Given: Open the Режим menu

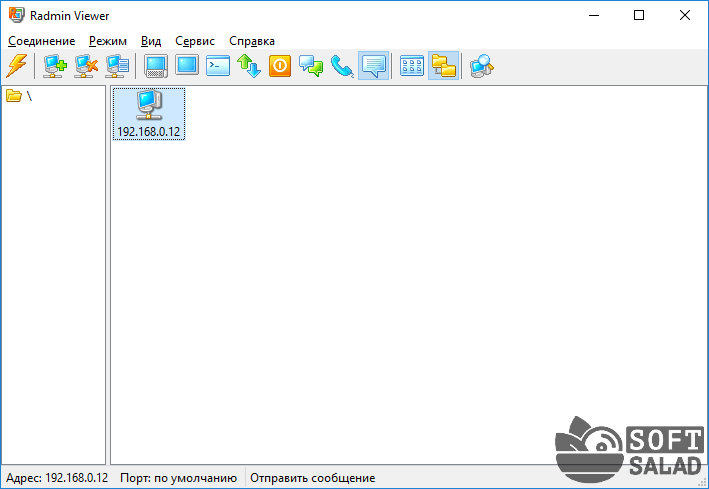Looking at the screenshot, I should 108,41.
